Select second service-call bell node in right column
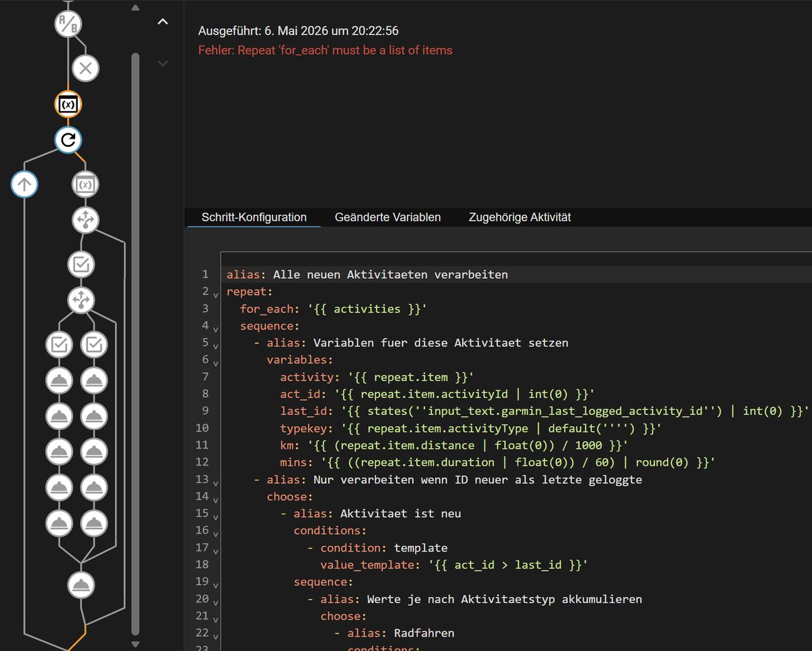This screenshot has height=651, width=812. [x=94, y=416]
